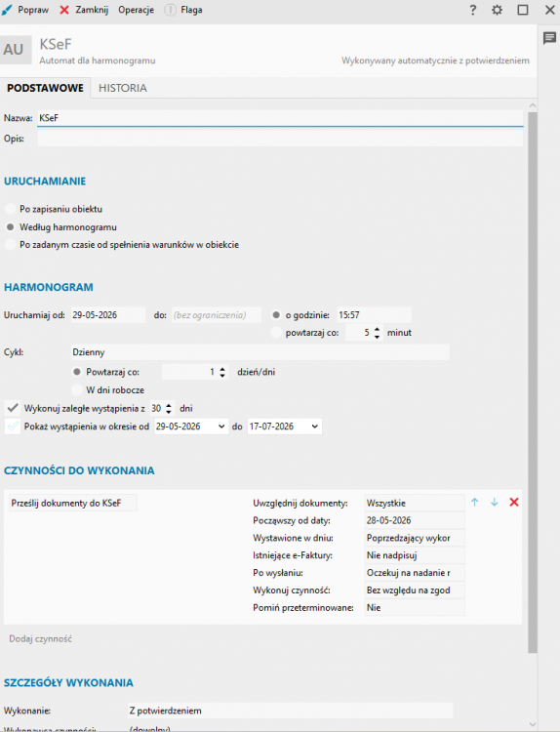This screenshot has width=560, height=732.
Task: Move the action up with the arrow icon
Action: 474,503
